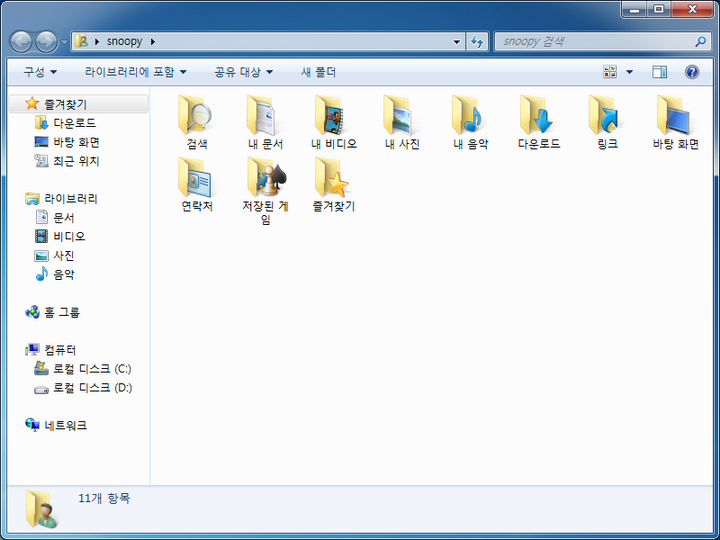Click snoopy in the address breadcrumb
This screenshot has height=540, width=720.
(x=124, y=42)
